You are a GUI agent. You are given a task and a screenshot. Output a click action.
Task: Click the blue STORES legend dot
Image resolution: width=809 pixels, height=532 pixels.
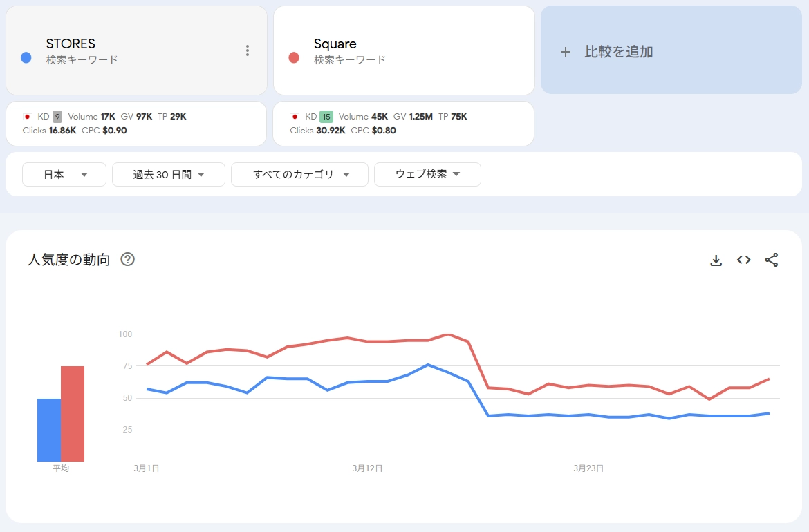pyautogui.click(x=26, y=57)
